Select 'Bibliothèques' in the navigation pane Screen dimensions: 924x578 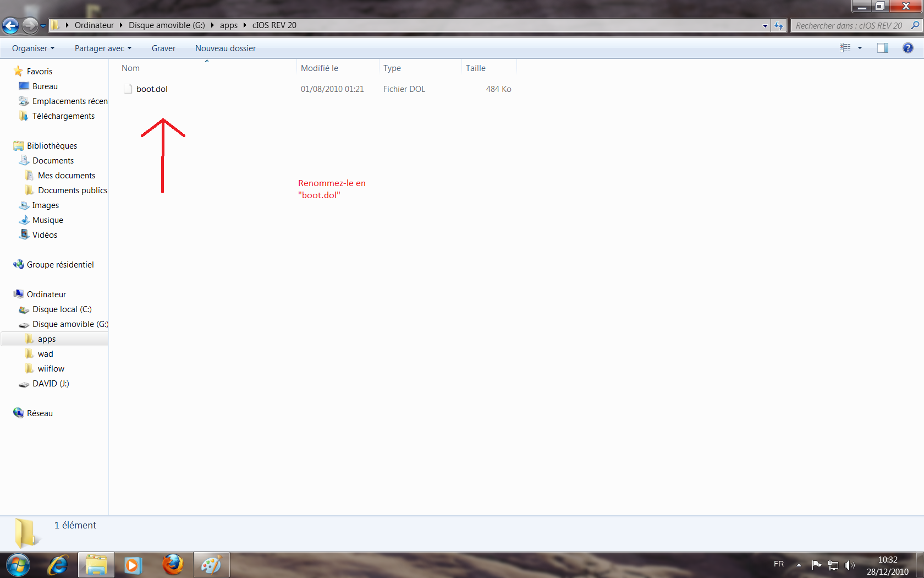click(52, 146)
